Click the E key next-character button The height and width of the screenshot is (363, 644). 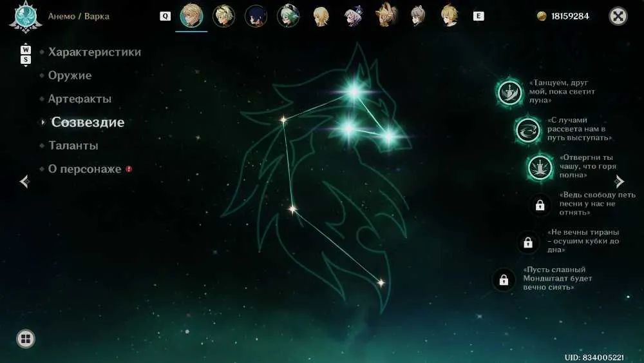pyautogui.click(x=478, y=16)
